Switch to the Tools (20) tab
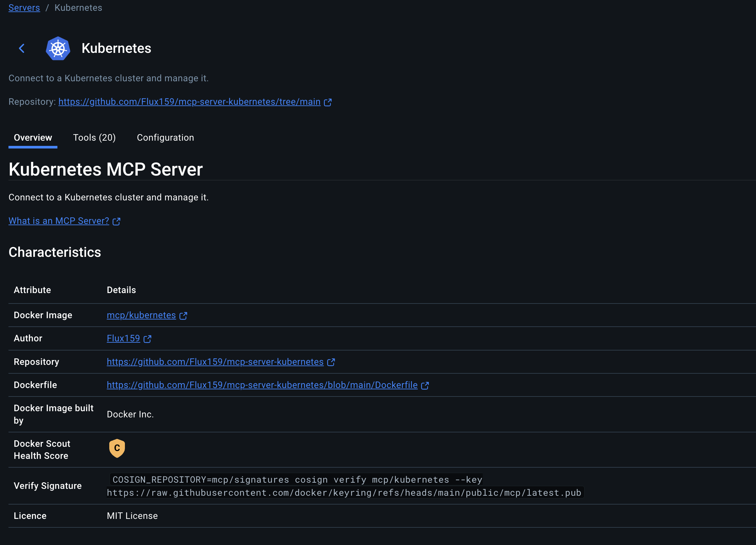 (94, 137)
